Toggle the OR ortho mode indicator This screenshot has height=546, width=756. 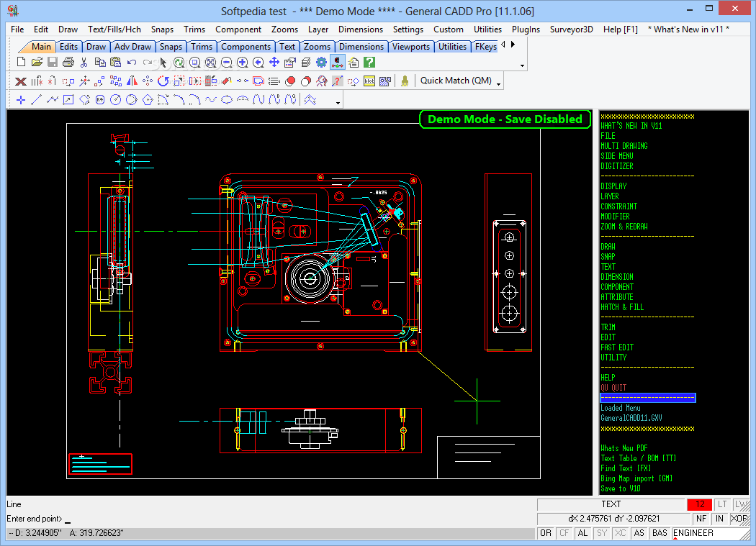546,533
